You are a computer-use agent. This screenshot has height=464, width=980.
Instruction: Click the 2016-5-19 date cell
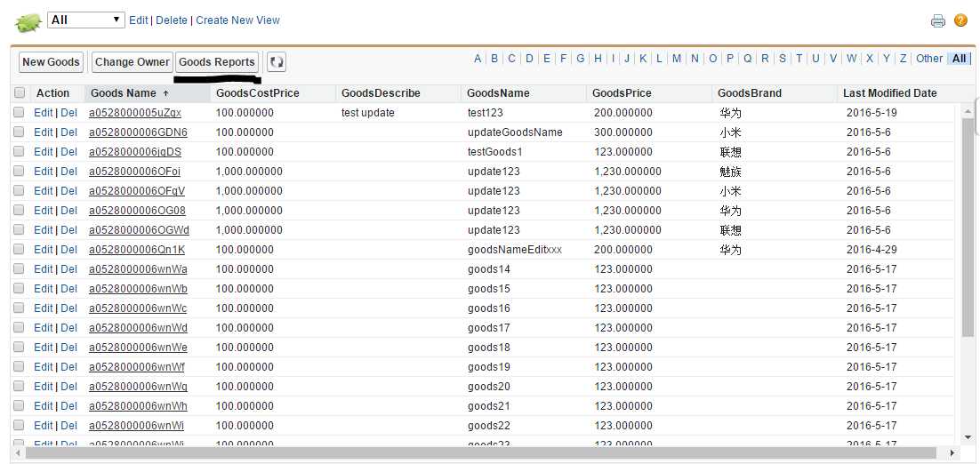point(872,113)
